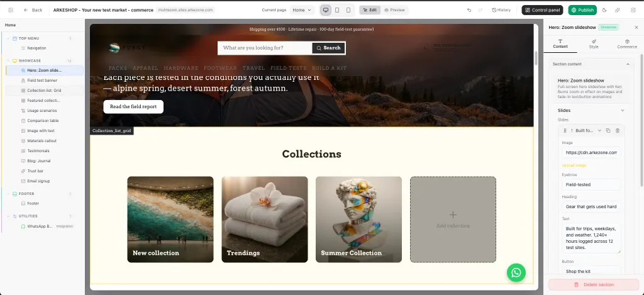The height and width of the screenshot is (295, 644).
Task: Open the New collection card
Action: [170, 220]
